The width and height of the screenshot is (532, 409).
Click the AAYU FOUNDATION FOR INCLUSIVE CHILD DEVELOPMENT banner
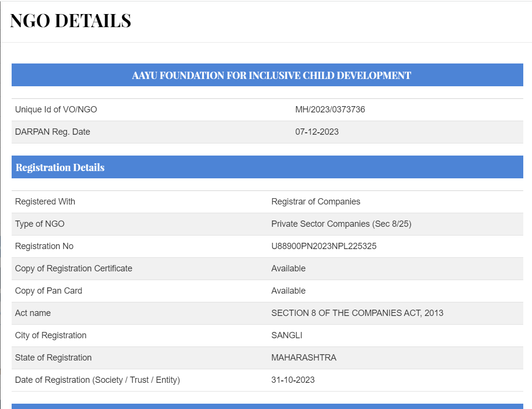click(x=267, y=75)
